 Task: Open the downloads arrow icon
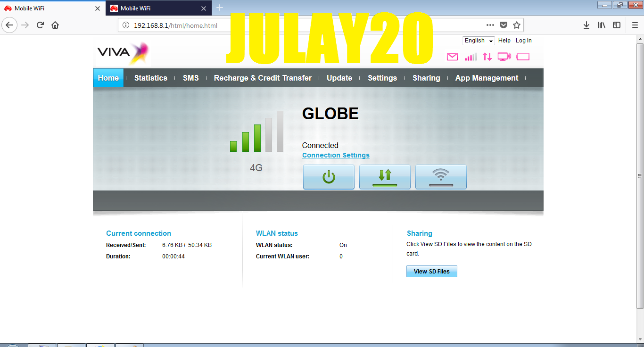tap(586, 25)
